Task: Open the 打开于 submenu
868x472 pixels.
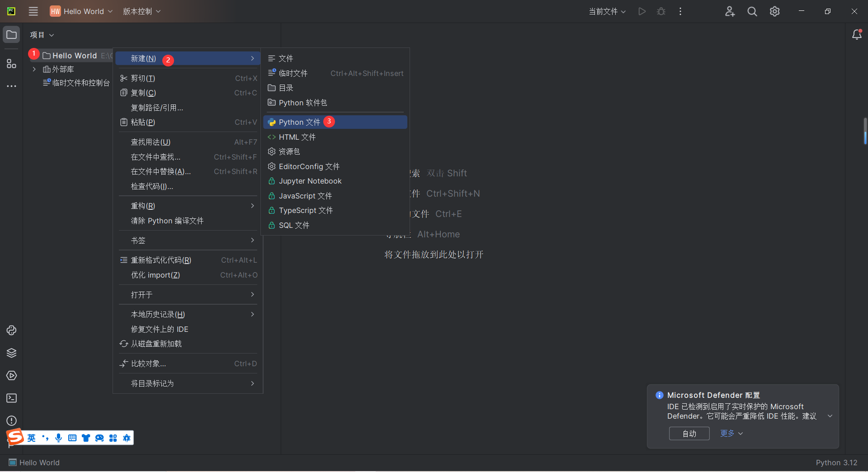Action: pyautogui.click(x=188, y=294)
